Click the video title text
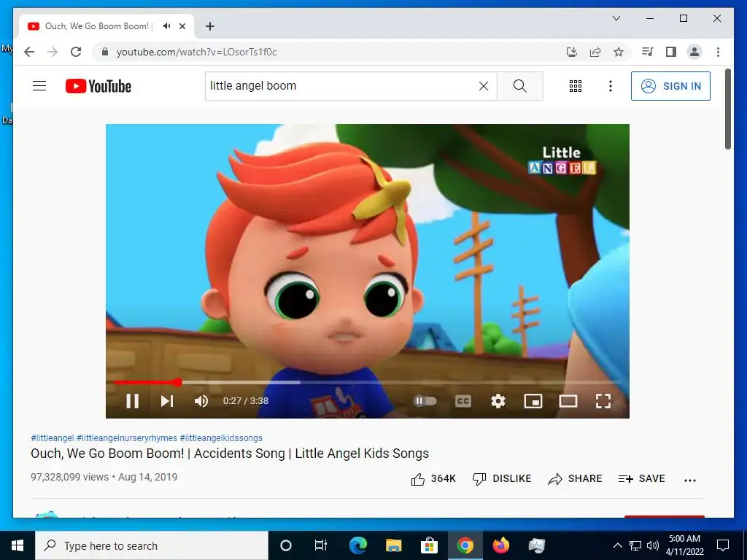Image resolution: width=747 pixels, height=560 pixels. coord(230,454)
